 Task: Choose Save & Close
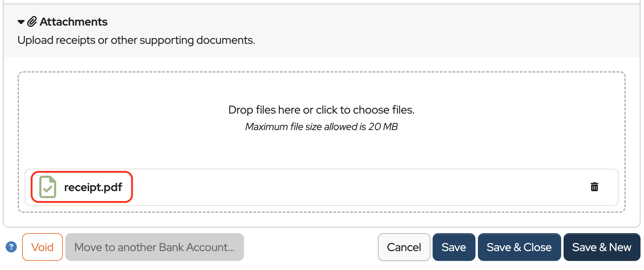[x=519, y=247]
